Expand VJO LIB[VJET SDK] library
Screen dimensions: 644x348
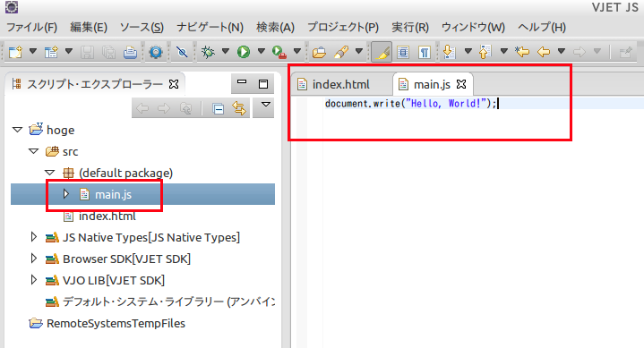pyautogui.click(x=34, y=280)
